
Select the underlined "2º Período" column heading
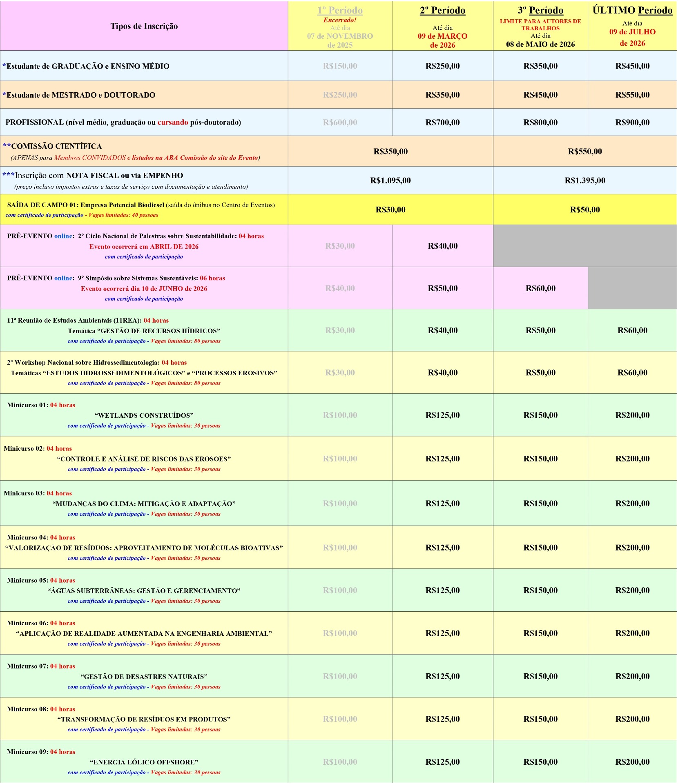pos(442,10)
